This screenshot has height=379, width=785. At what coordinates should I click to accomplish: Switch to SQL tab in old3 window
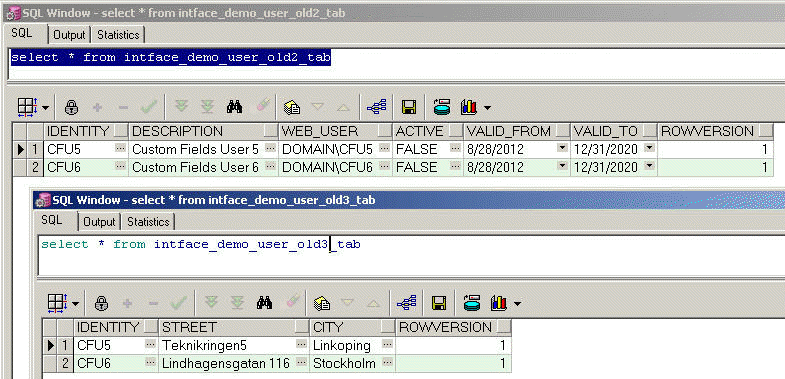point(52,221)
